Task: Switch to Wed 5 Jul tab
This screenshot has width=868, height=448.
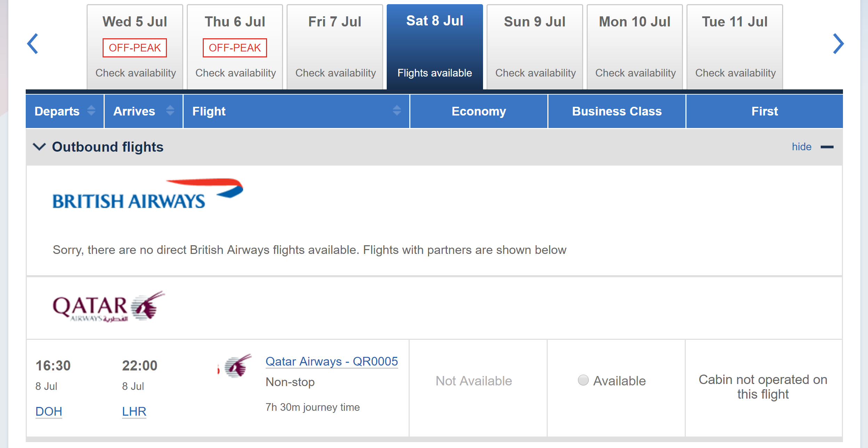Action: 135,47
